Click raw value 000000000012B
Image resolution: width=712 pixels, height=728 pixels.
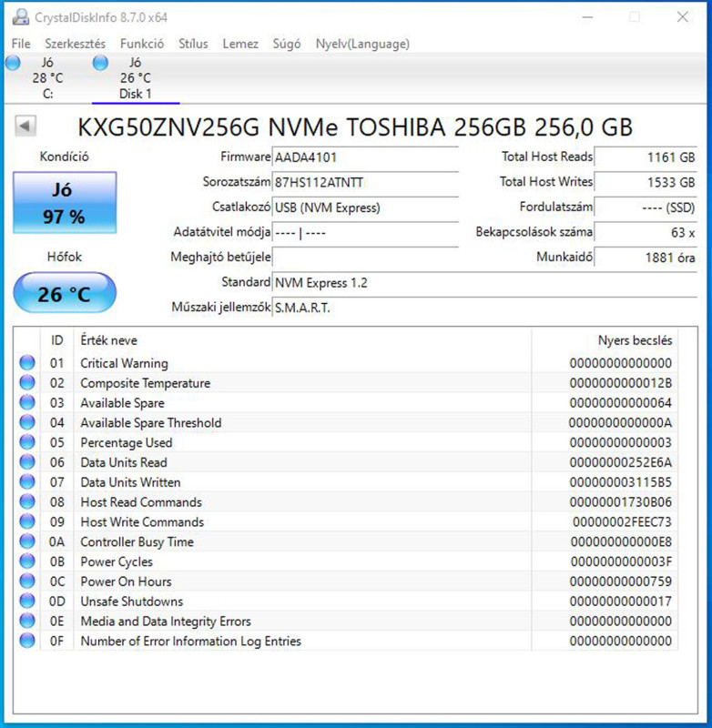point(621,383)
